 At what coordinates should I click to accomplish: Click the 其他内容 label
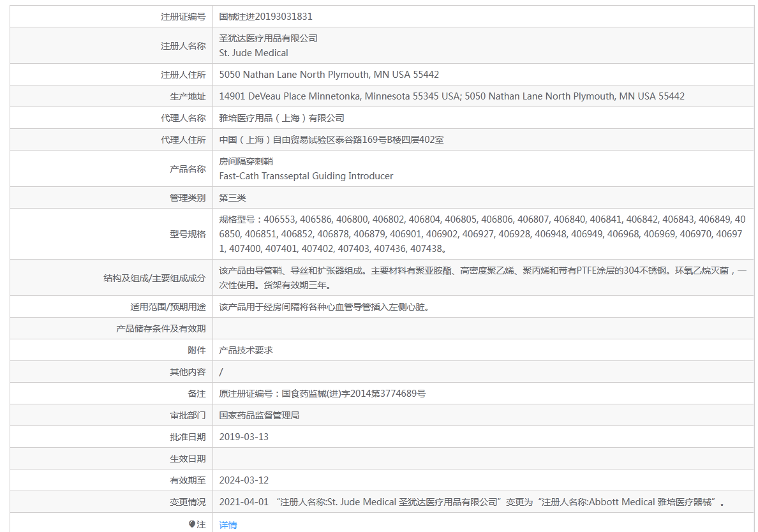[188, 372]
